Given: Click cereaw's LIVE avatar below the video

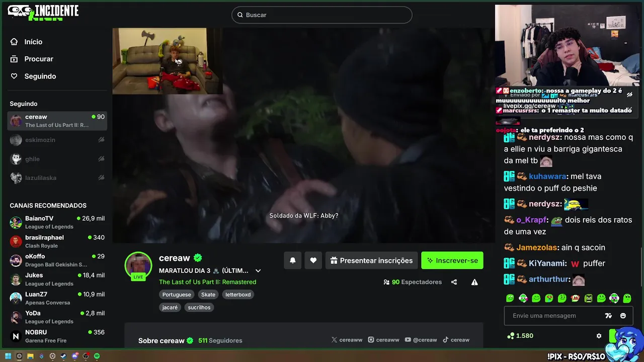Looking at the screenshot, I should tap(138, 265).
